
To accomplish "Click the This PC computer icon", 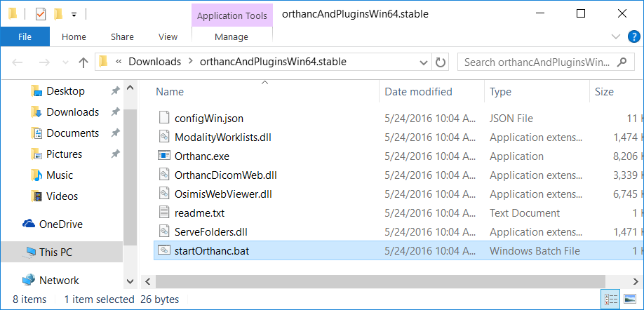I will (30, 252).
